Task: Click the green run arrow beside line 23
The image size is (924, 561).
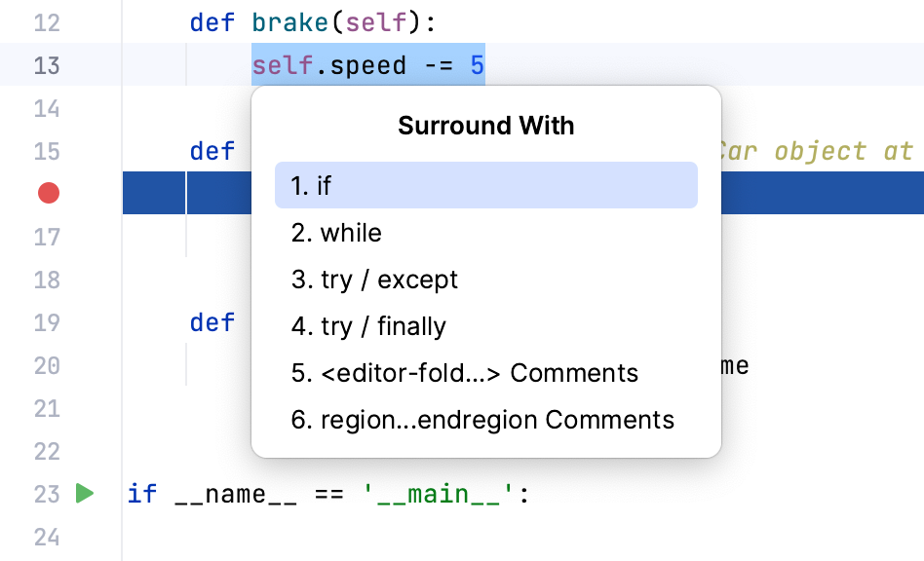Action: tap(85, 493)
